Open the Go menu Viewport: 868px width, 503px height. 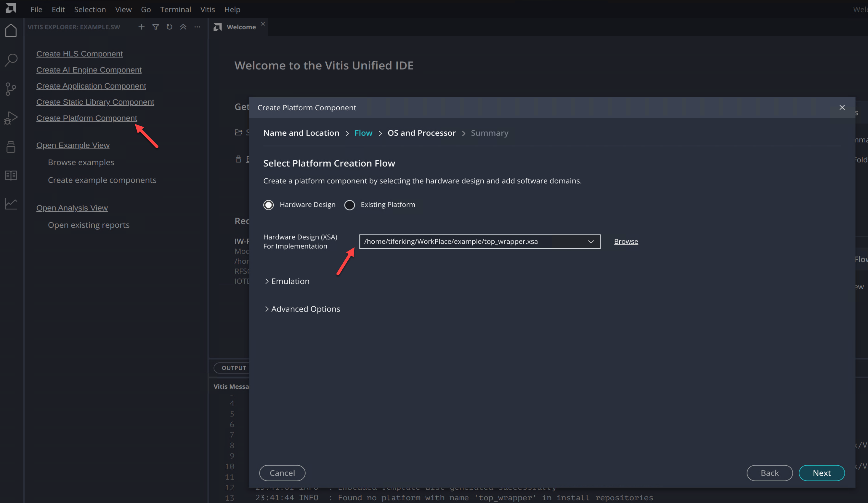(146, 9)
